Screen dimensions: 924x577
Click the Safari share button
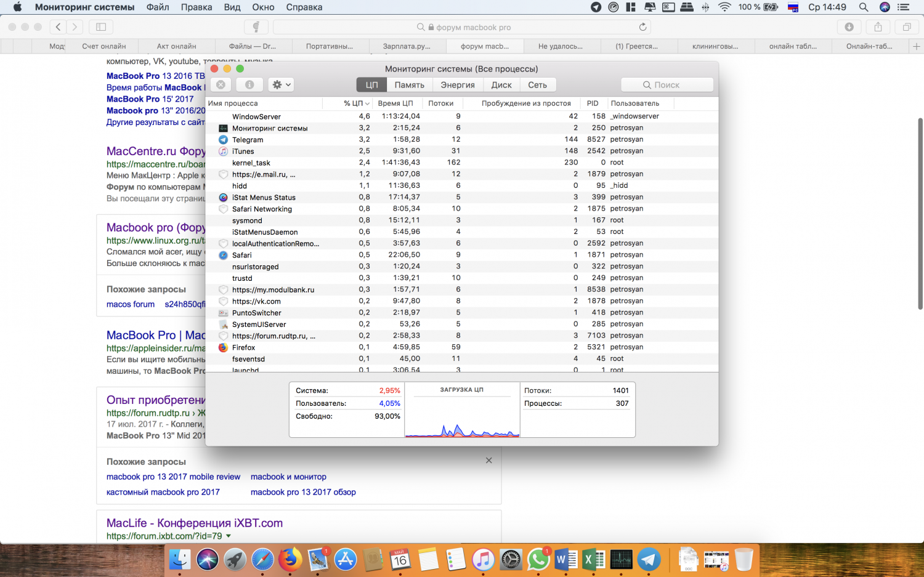point(878,27)
